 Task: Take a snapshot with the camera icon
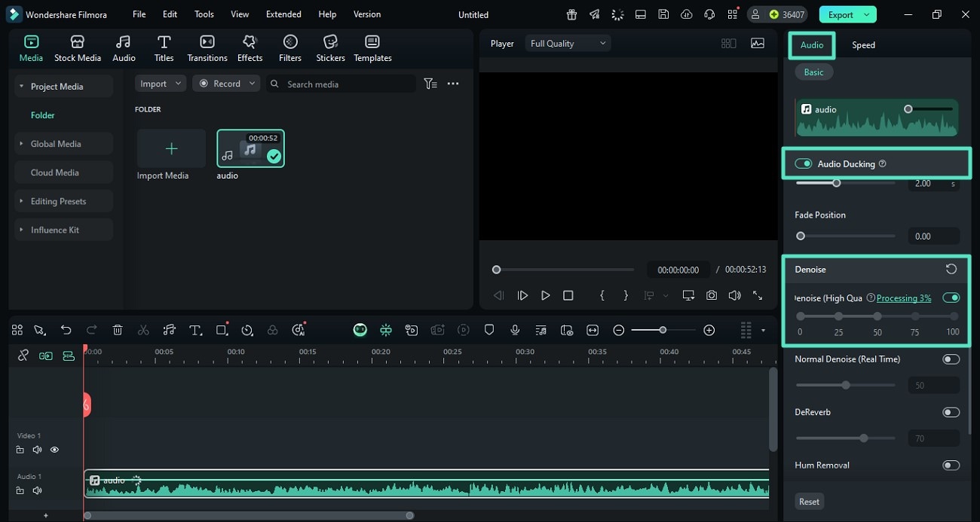point(712,295)
